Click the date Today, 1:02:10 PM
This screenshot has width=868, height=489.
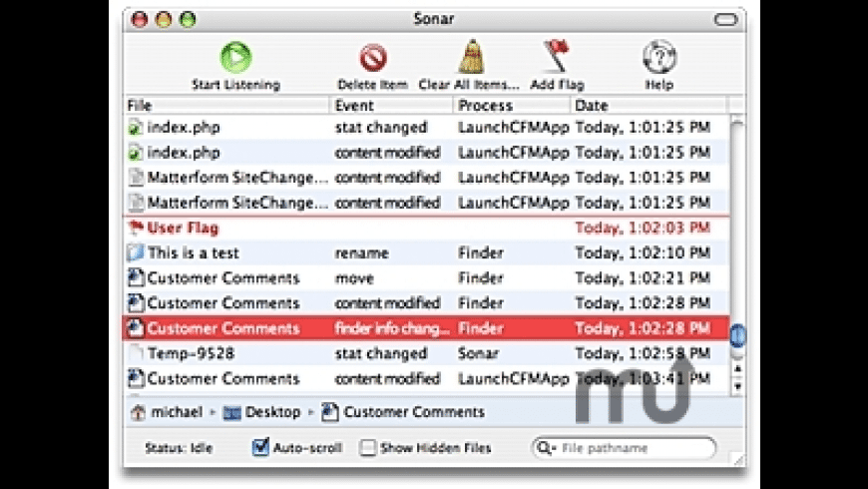643,253
